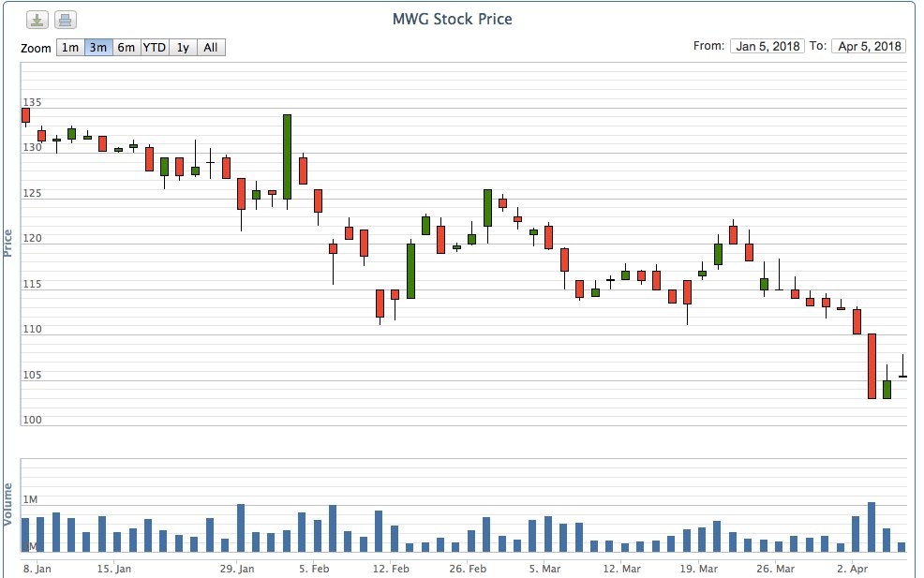Screen dimensions: 924x578
Task: Click the Price axis label
Action: [8, 243]
